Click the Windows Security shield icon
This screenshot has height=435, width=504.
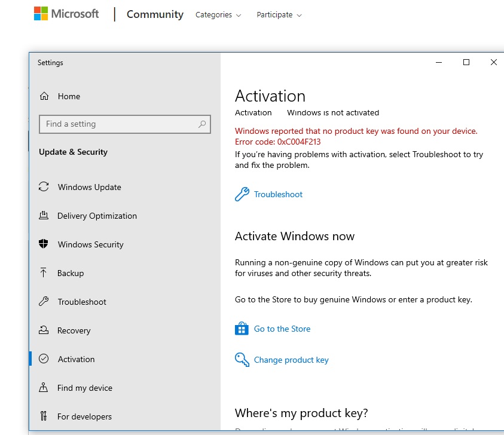[44, 244]
